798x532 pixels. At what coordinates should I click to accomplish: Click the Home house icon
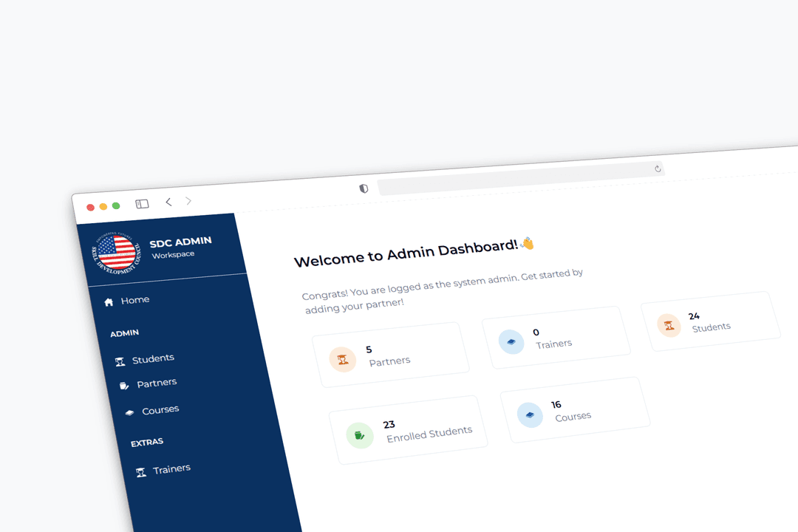click(x=109, y=302)
